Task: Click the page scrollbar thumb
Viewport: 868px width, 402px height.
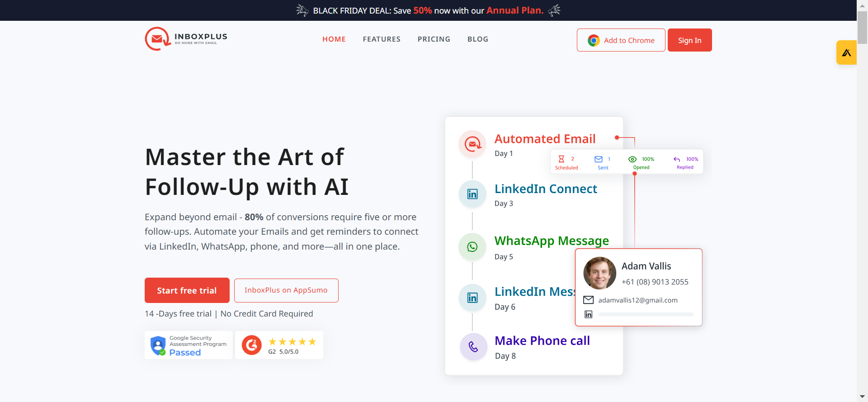Action: (x=863, y=27)
